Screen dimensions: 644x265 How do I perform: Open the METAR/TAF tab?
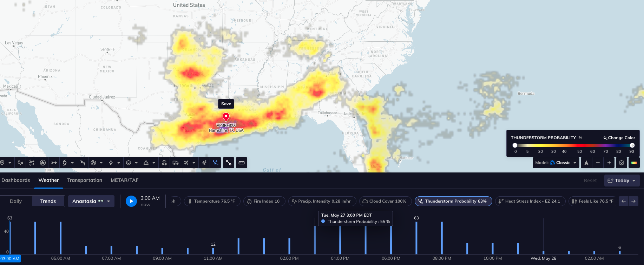tap(125, 180)
